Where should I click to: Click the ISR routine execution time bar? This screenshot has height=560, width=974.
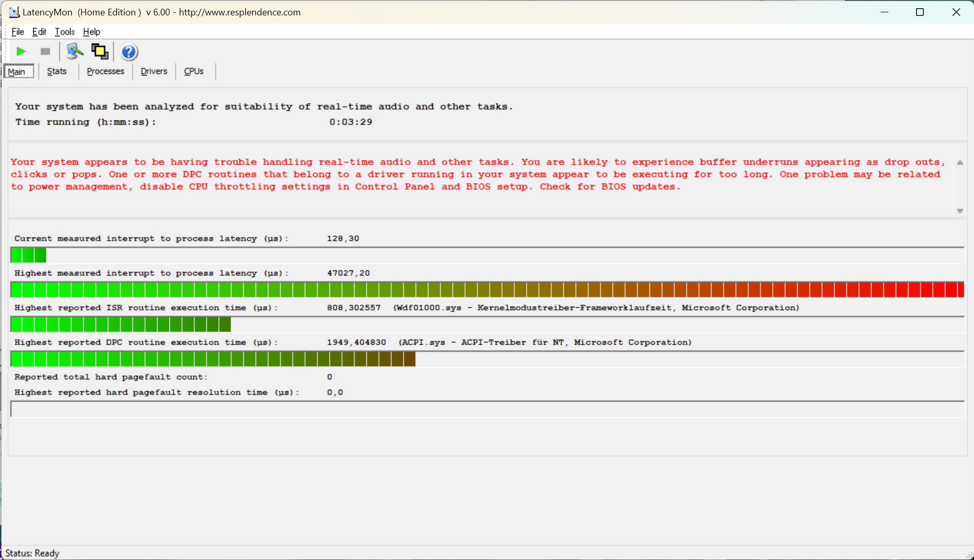tap(487, 324)
